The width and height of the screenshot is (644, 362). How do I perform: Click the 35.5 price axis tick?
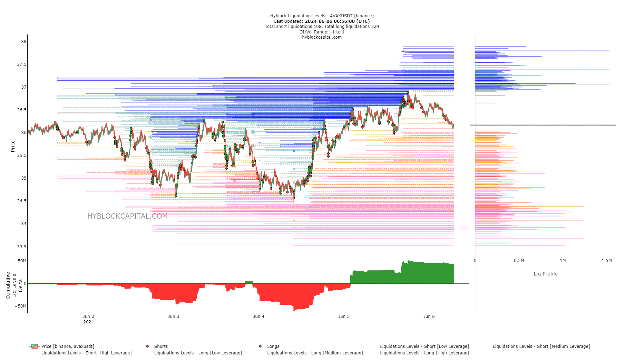click(22, 155)
